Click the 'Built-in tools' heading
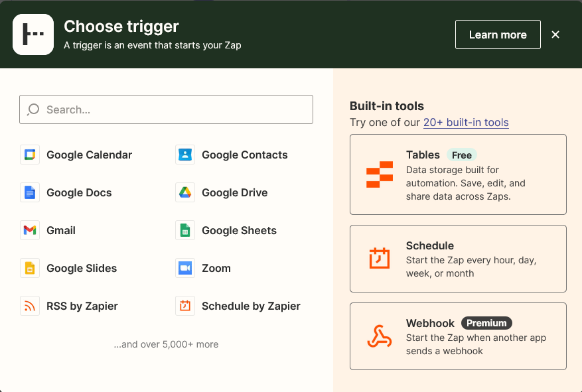582x392 pixels. [386, 106]
